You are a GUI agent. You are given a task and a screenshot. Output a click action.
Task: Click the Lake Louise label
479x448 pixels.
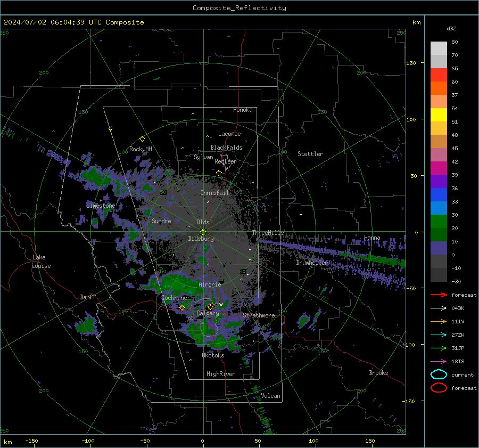pyautogui.click(x=41, y=262)
